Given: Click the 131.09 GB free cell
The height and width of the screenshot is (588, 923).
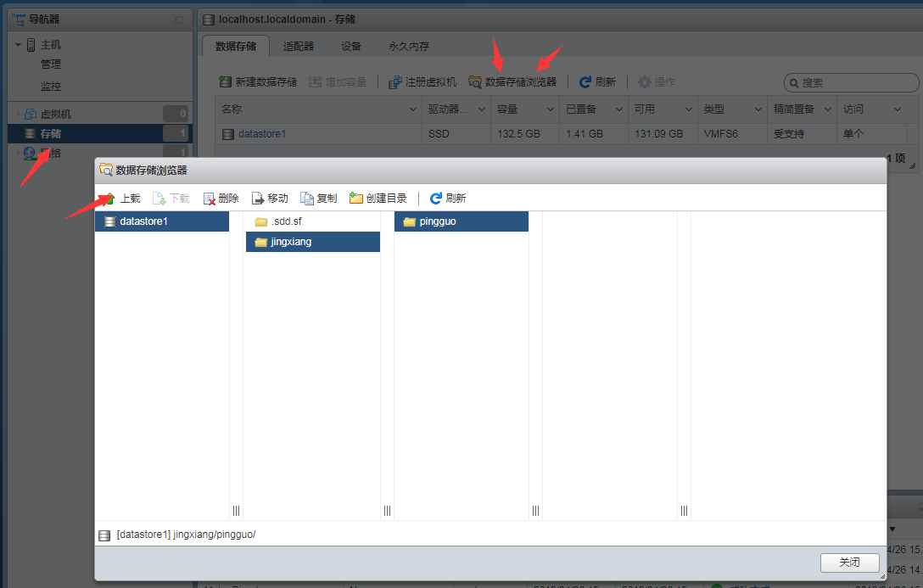Looking at the screenshot, I should point(663,134).
